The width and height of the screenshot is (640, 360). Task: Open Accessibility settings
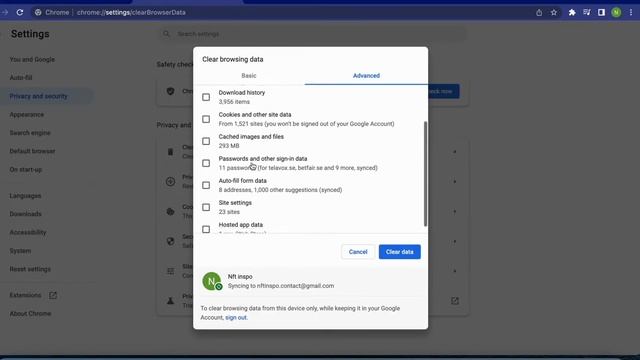pos(28,232)
